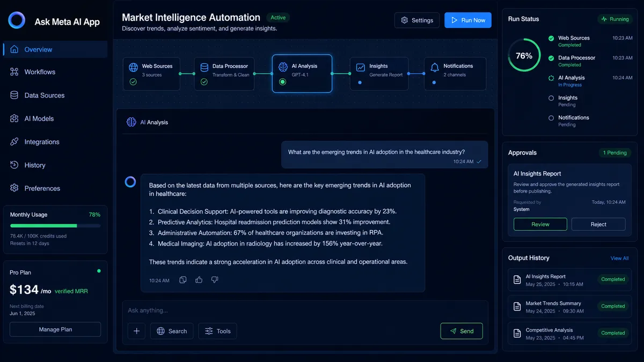Open the Tools options button
Viewport: 644px width, 362px height.
pyautogui.click(x=217, y=331)
